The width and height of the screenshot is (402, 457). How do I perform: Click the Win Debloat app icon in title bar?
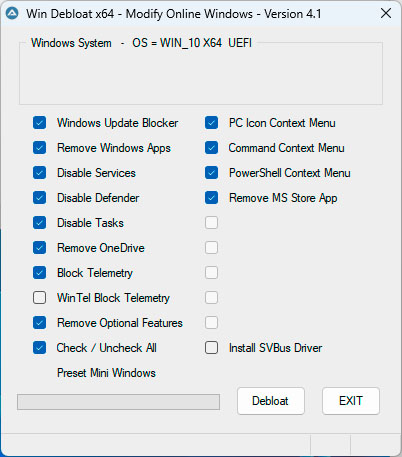point(12,14)
